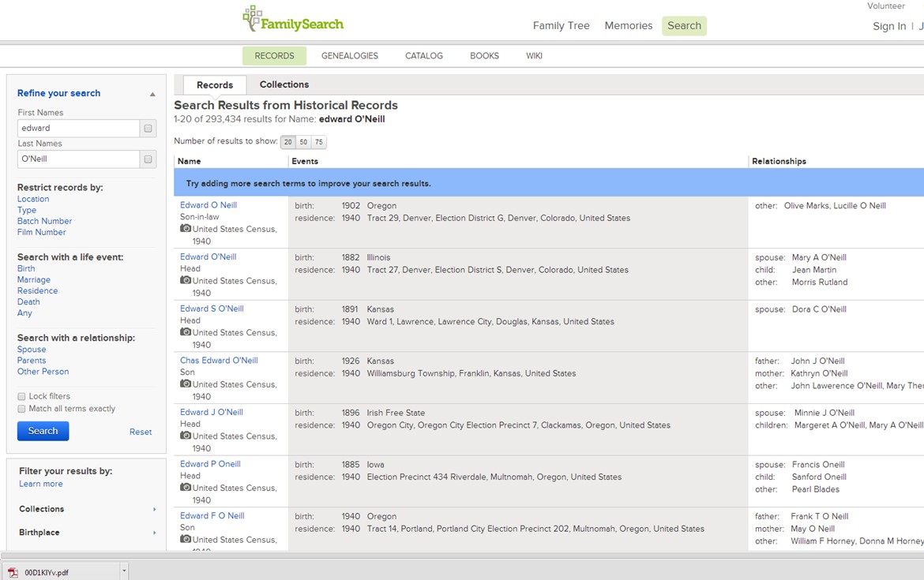This screenshot has width=924, height=580.
Task: Restrict records by Film Number
Action: coord(41,233)
